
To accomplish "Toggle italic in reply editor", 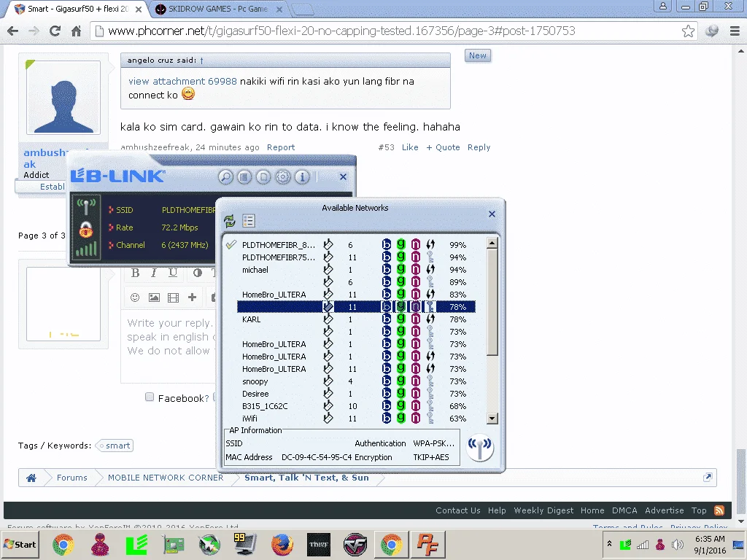I will click(153, 273).
